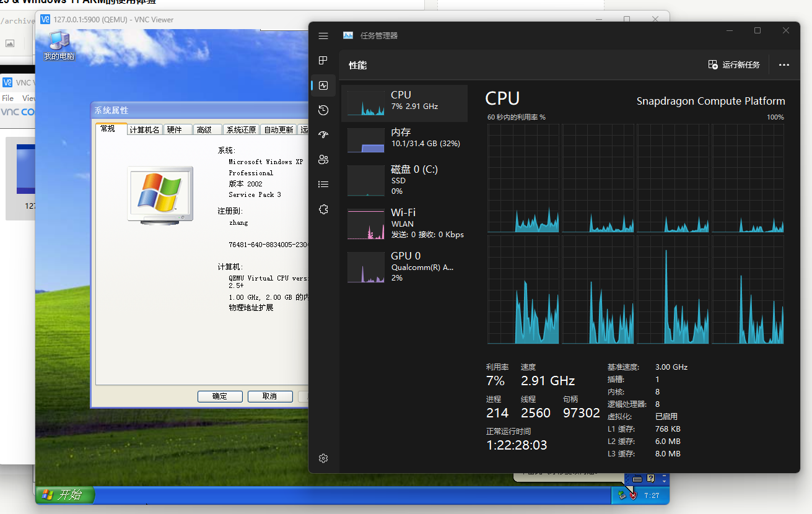Click the 我的电脑 desktop icon in VNC

[59, 46]
